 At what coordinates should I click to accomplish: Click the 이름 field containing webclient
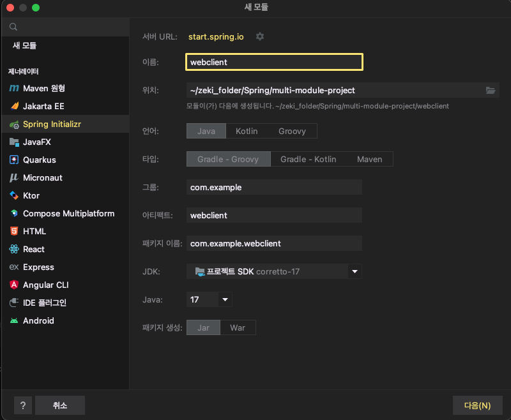click(274, 62)
